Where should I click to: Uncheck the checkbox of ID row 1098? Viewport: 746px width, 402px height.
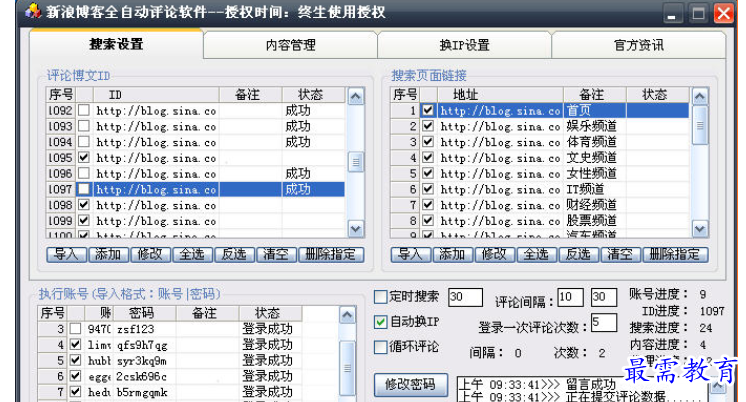coord(84,205)
